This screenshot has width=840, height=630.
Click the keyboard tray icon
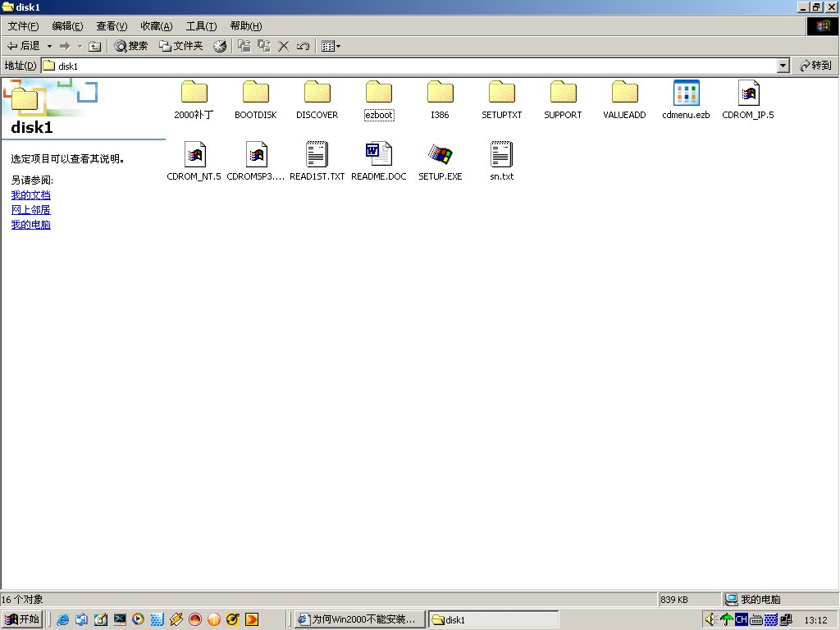(x=756, y=620)
